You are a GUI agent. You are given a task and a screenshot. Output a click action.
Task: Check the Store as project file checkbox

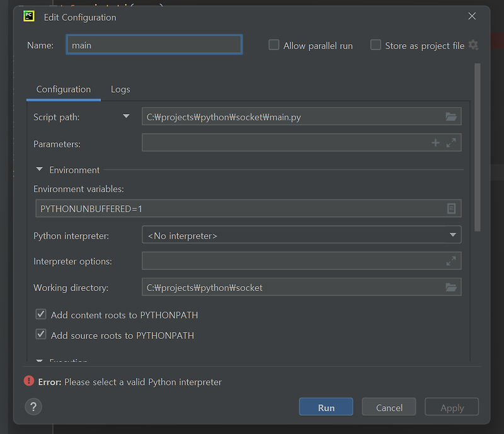pos(375,45)
